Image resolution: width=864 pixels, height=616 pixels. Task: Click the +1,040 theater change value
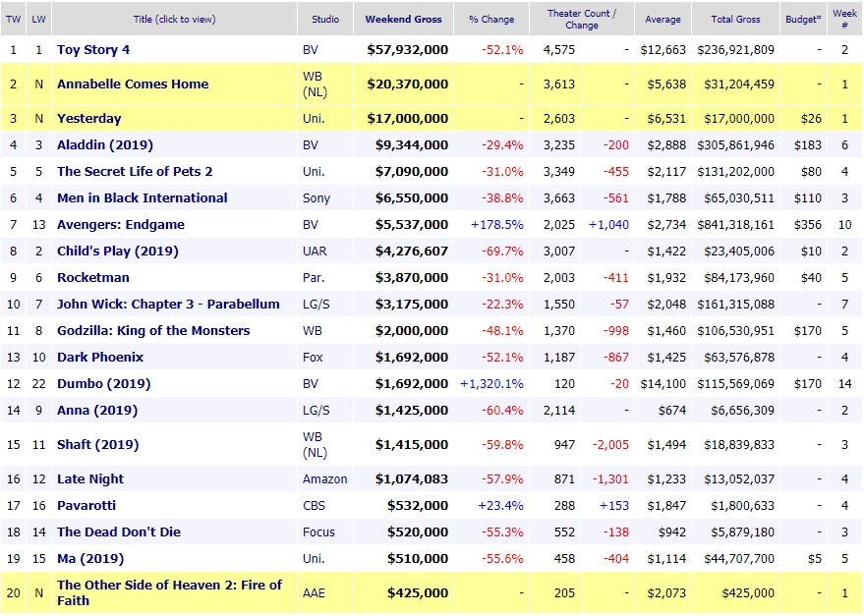608,224
